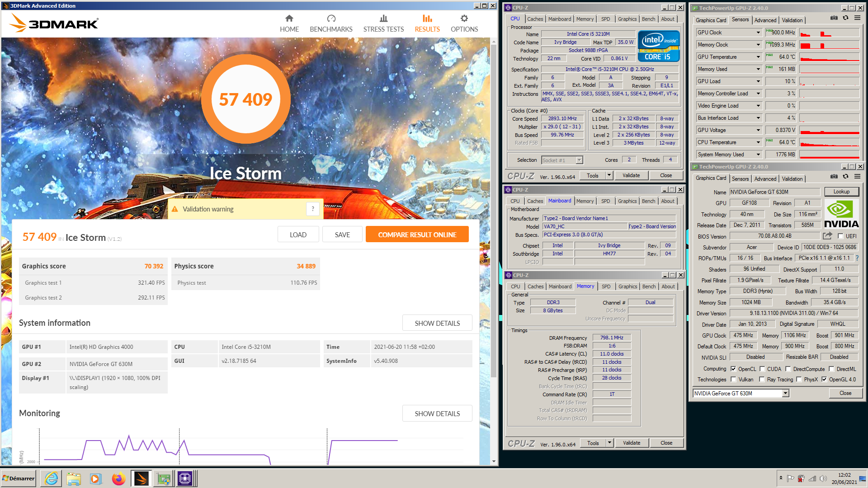Expand the GPU Clock sensor dropdown

click(x=758, y=33)
